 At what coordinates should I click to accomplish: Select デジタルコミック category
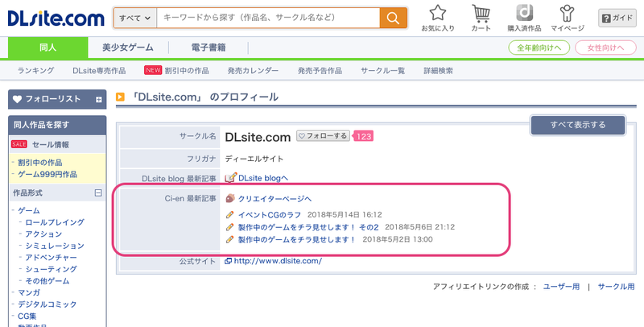pos(47,304)
